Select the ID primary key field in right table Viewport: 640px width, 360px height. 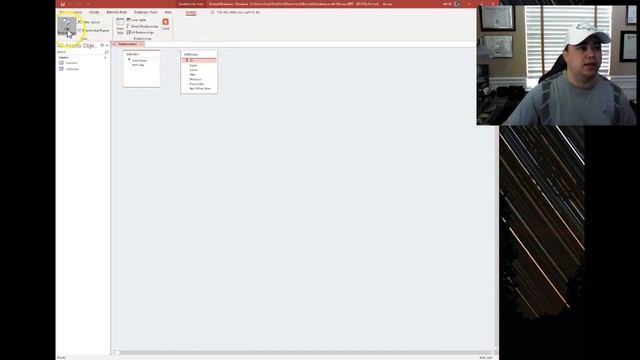[199, 60]
